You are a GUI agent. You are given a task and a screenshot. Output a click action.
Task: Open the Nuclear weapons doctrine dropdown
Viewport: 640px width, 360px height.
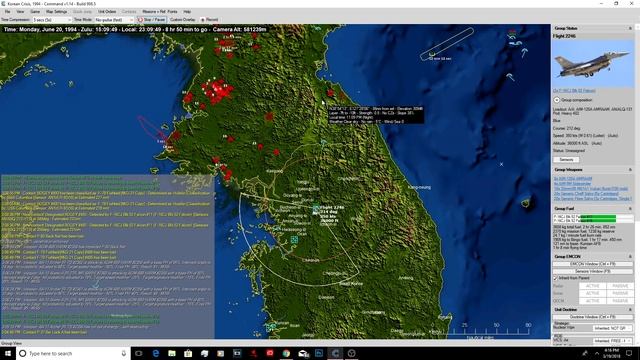pos(613,328)
